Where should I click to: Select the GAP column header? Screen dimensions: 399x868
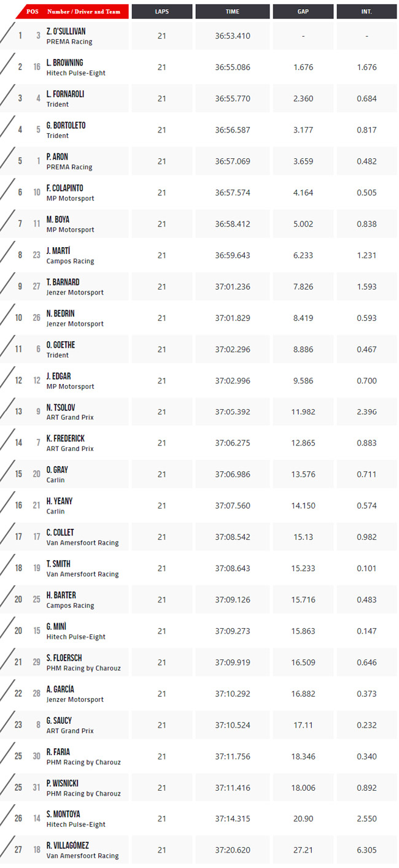click(x=303, y=12)
